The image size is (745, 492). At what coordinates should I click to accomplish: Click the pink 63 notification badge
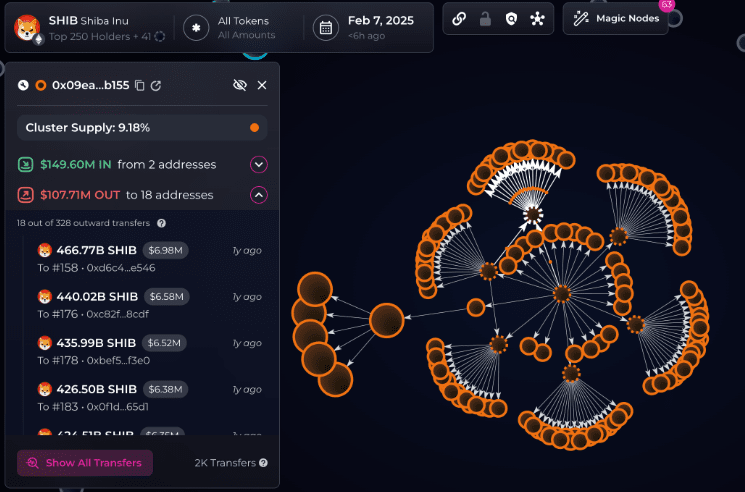click(667, 5)
